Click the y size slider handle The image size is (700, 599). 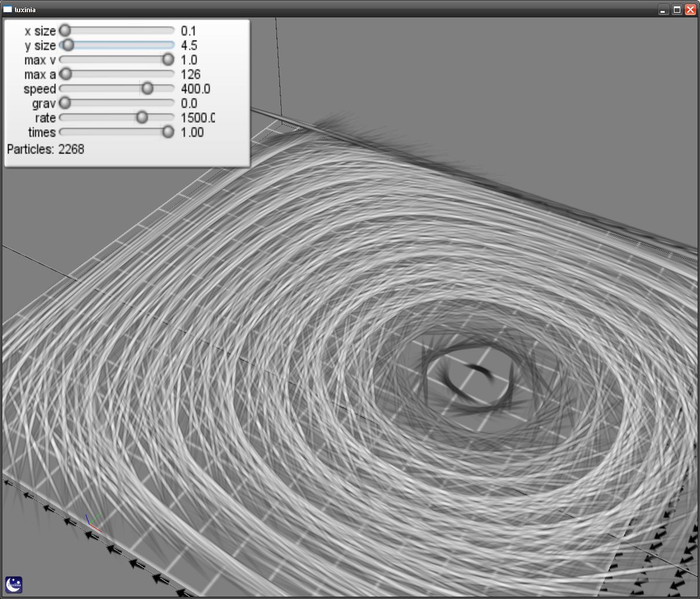68,45
